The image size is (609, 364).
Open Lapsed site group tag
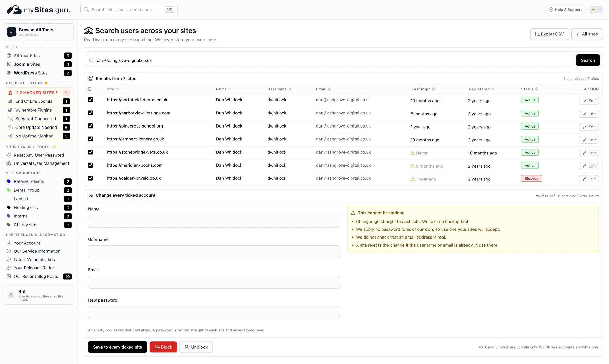(x=39, y=199)
